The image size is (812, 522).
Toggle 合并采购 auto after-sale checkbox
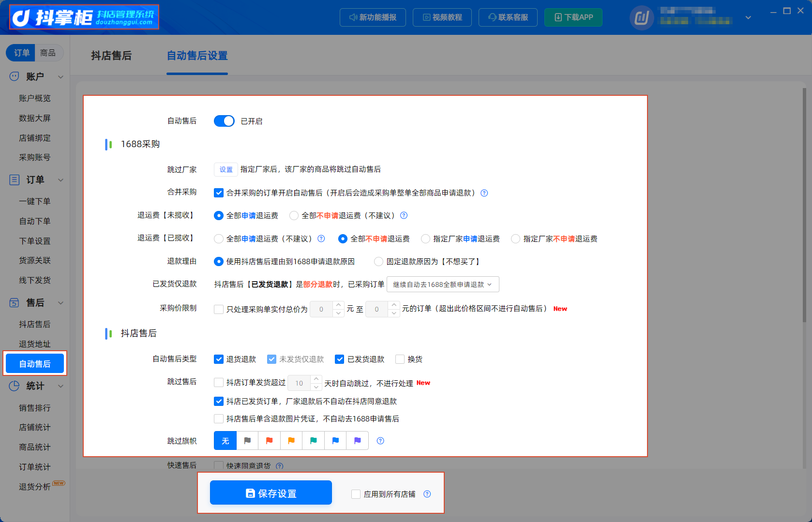[219, 193]
